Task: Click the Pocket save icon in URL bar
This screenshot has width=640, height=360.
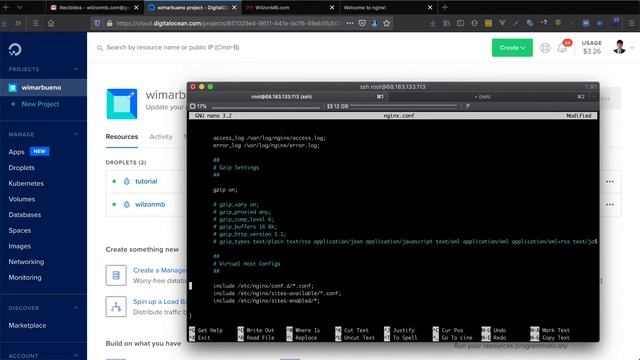Action: coord(362,23)
